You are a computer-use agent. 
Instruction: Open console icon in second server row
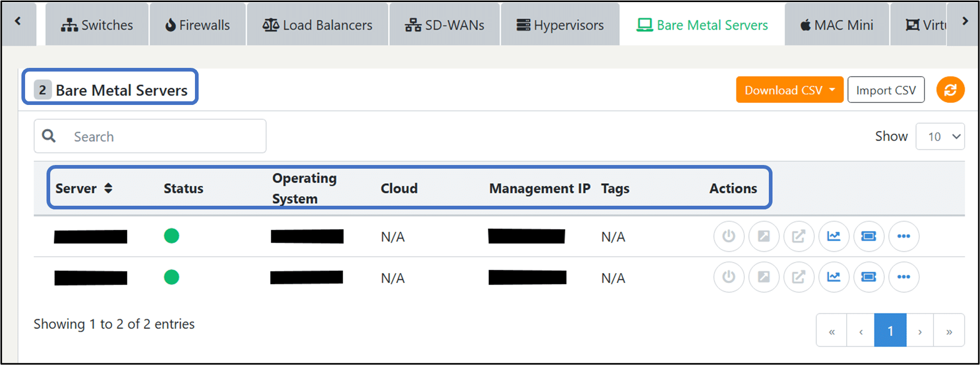tap(764, 277)
